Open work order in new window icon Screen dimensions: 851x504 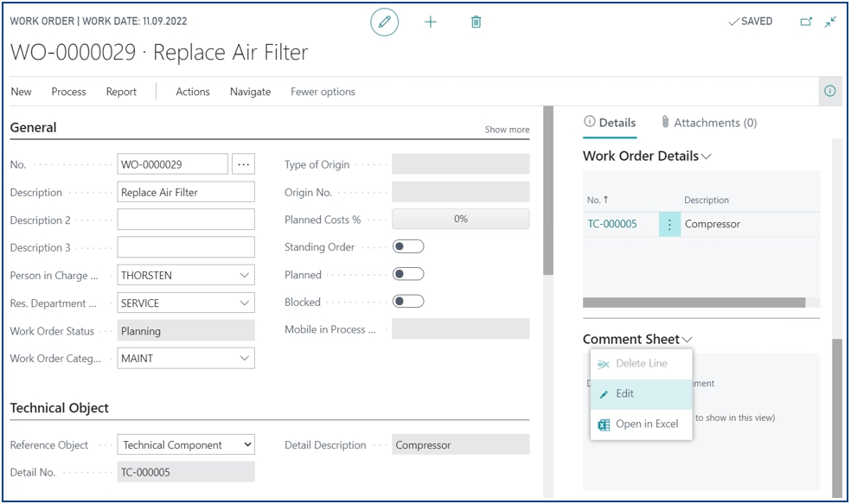807,22
